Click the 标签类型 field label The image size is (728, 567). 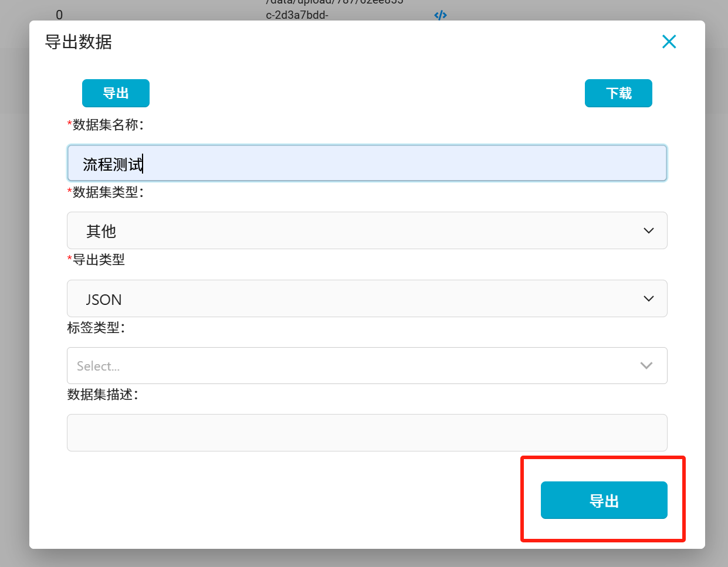pyautogui.click(x=96, y=328)
